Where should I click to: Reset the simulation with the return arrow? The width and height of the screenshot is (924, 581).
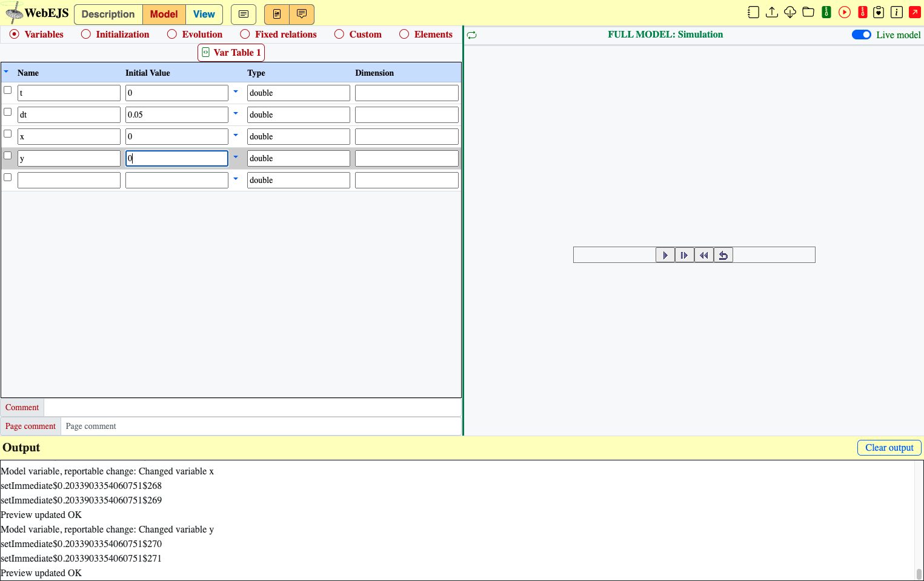tap(723, 255)
